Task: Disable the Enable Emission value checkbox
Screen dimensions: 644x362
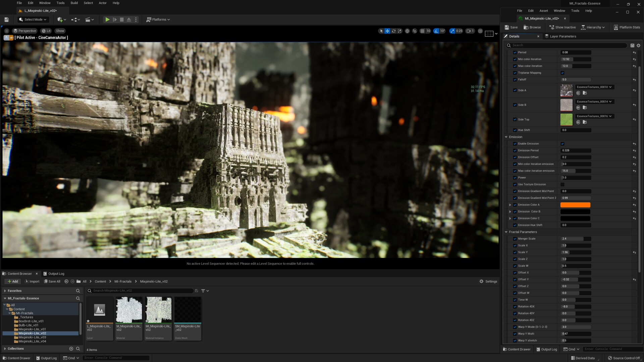Action: (x=562, y=144)
